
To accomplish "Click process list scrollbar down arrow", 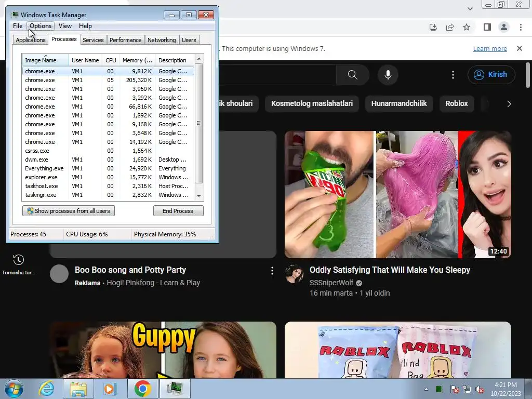I will (x=199, y=196).
